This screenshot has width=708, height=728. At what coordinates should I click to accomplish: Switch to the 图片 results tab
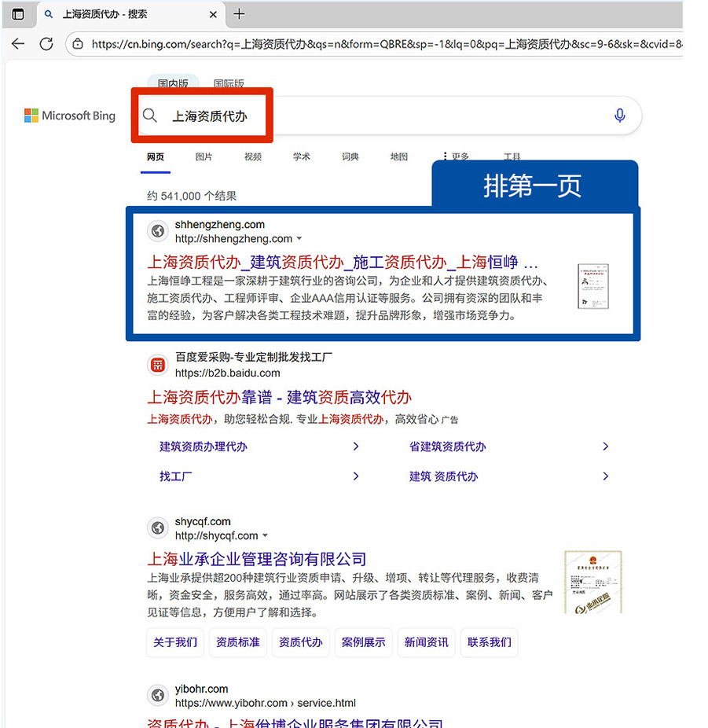click(204, 157)
